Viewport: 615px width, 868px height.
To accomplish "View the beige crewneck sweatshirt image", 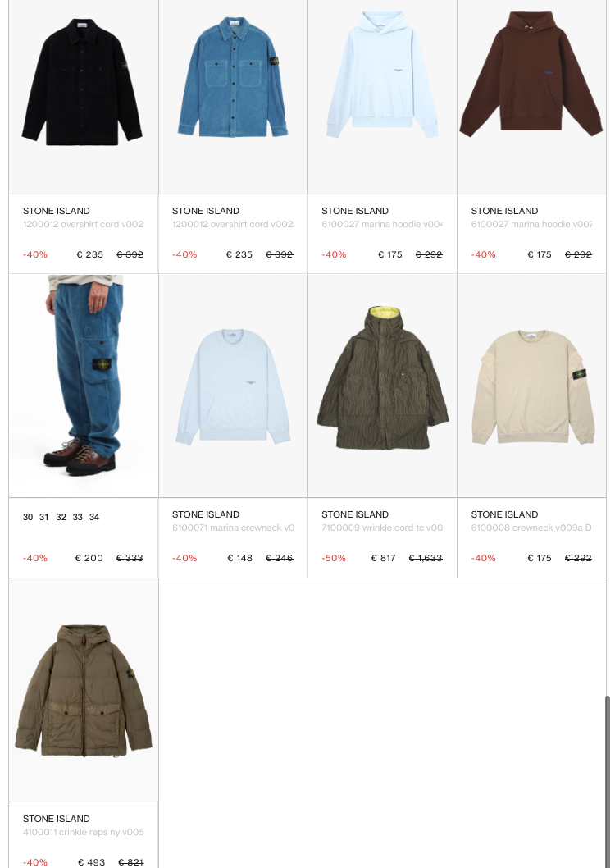I will (x=531, y=386).
